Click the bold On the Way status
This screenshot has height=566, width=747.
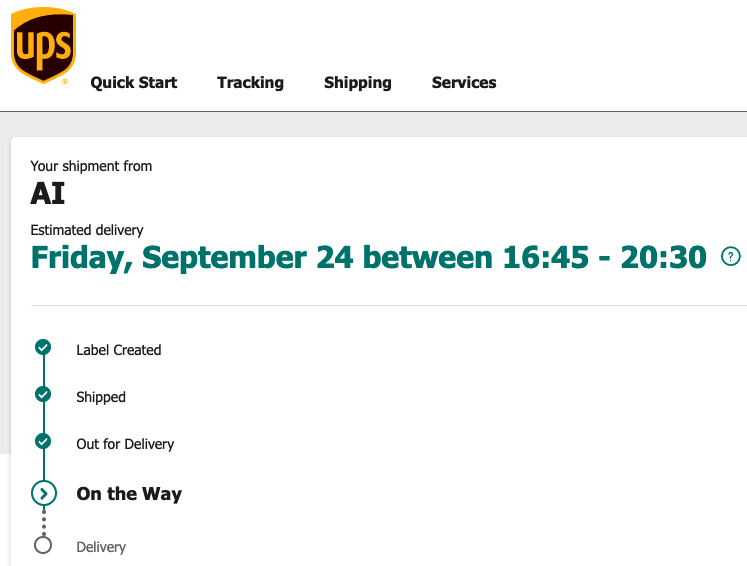[129, 494]
